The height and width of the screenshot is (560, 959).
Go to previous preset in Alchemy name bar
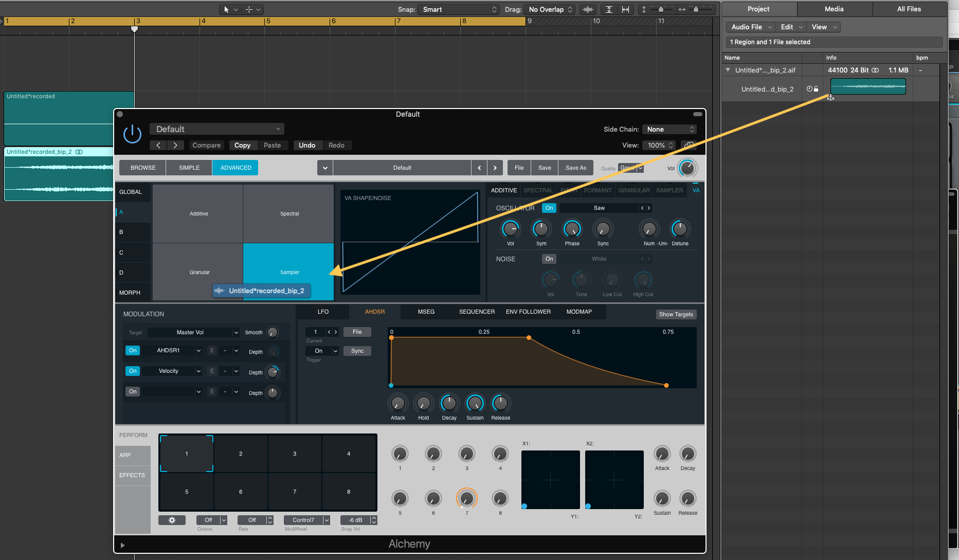pos(479,168)
